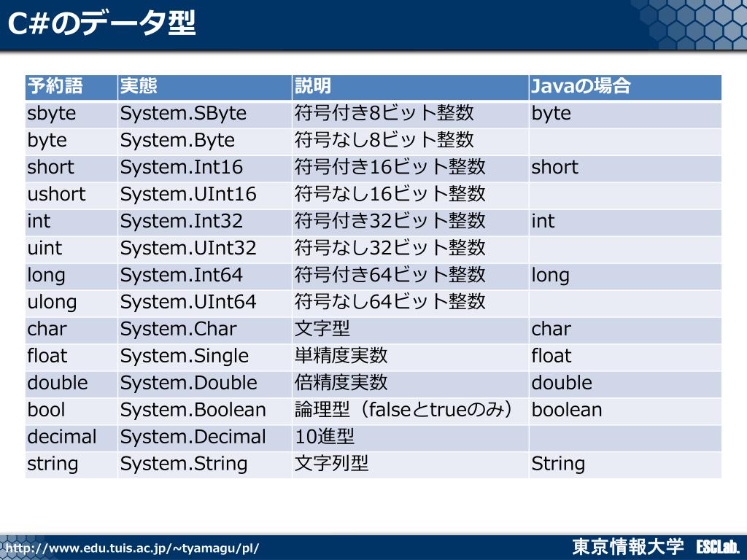
Task: Click the System.Single cell
Action: point(204,357)
